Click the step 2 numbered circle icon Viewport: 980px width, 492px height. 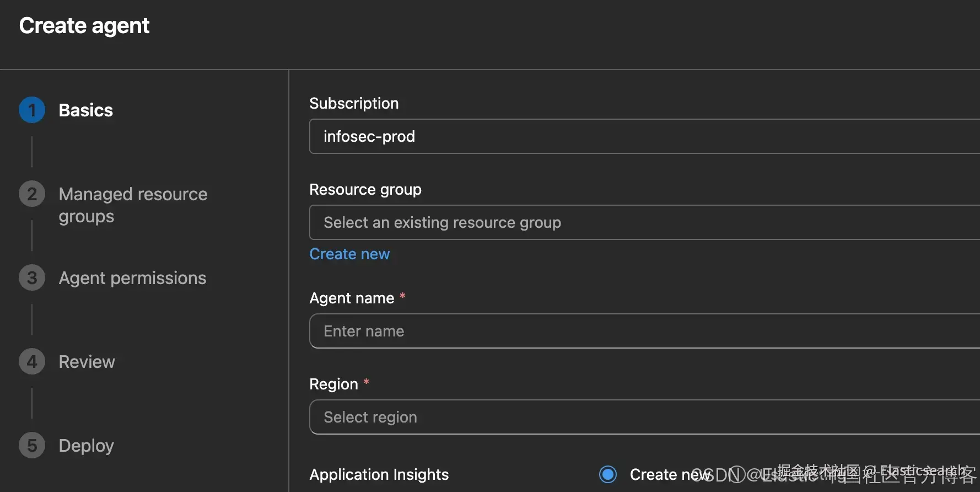(32, 194)
